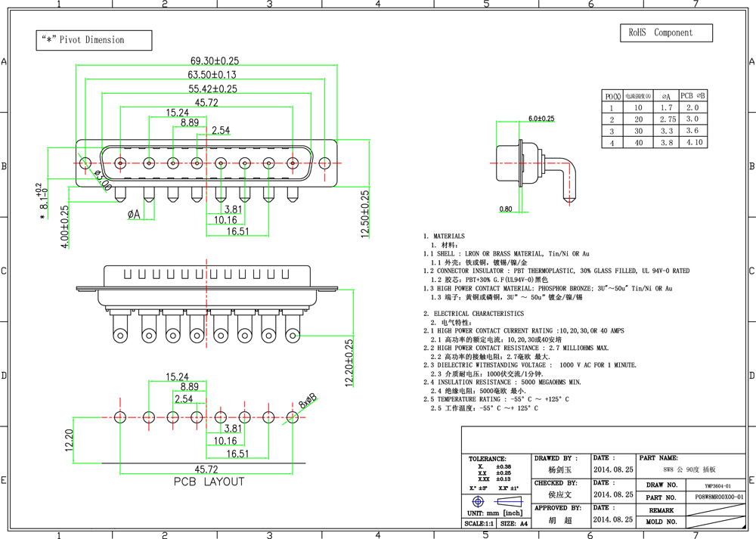Screen dimensions: 756x539
Task: Click the leftmost pad in the PCB layout
Action: point(119,417)
